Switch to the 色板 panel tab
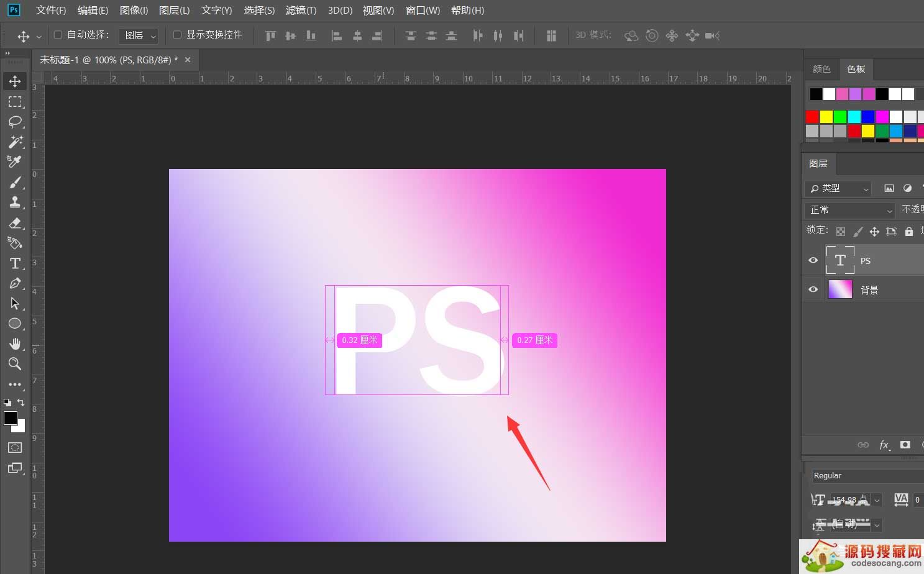 (x=856, y=69)
